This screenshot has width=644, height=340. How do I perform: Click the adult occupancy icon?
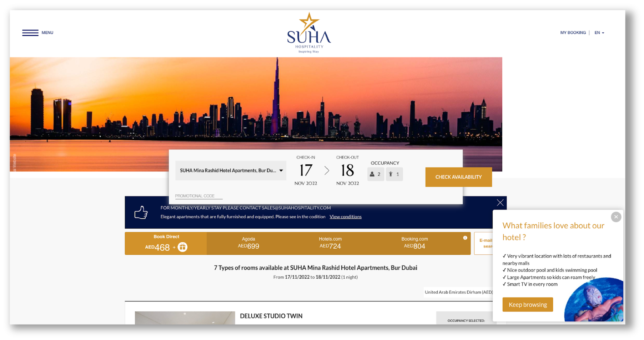[372, 174]
